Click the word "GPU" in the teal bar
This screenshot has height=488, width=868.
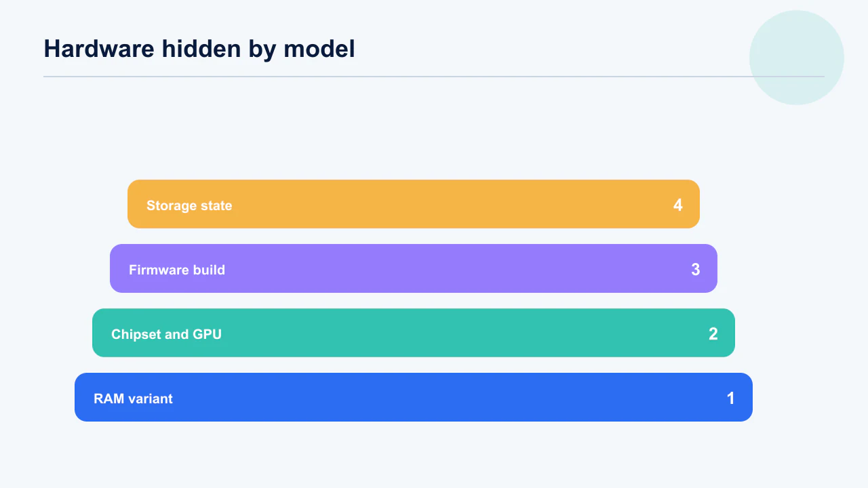(x=207, y=334)
